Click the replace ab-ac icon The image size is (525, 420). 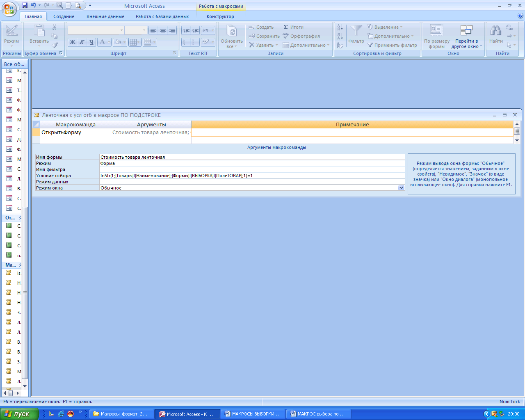click(x=509, y=27)
